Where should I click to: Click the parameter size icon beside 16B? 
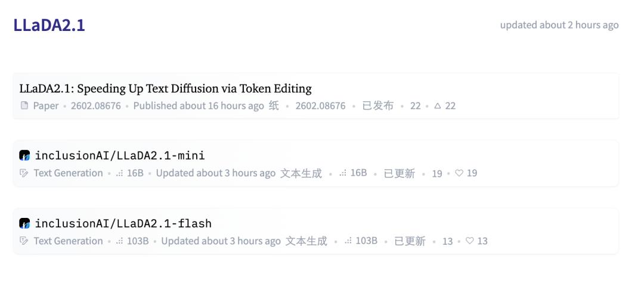(119, 173)
